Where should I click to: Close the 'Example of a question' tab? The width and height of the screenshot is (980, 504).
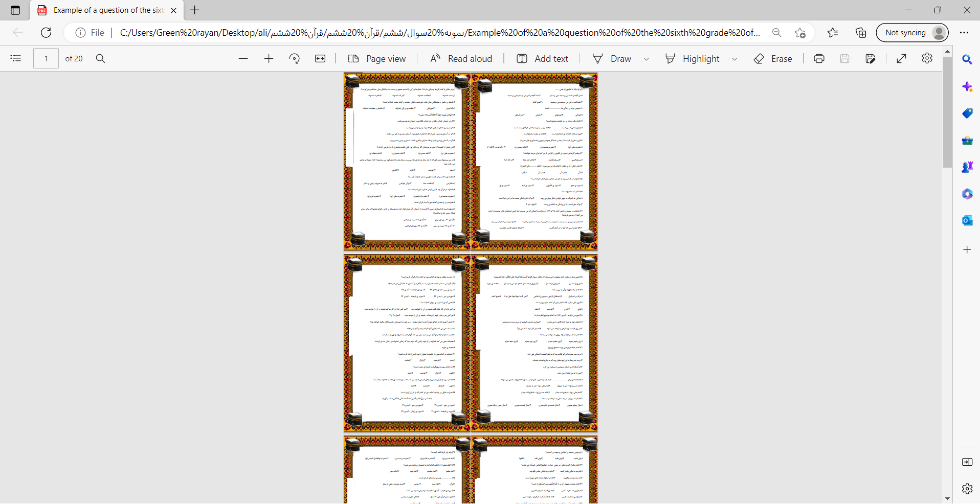click(x=173, y=10)
